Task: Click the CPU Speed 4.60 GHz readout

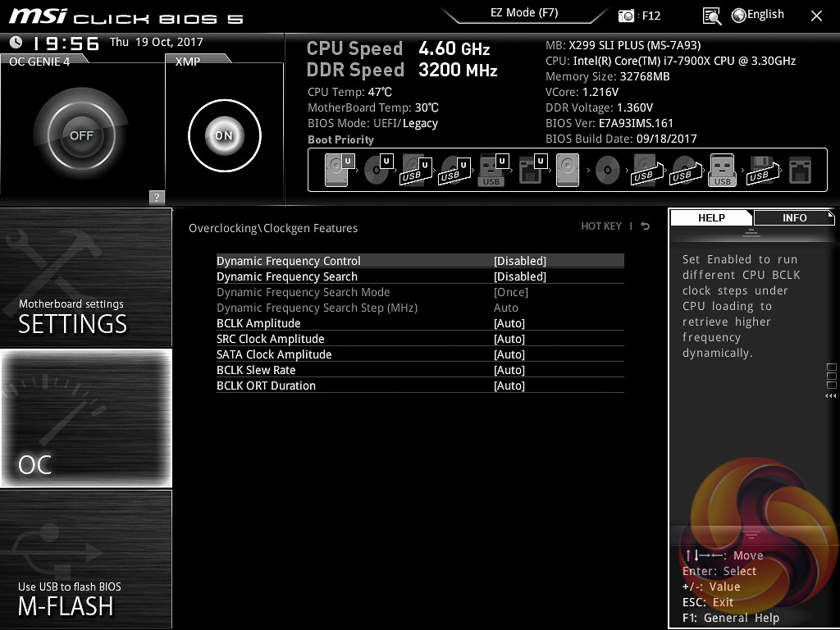Action: 398,48
